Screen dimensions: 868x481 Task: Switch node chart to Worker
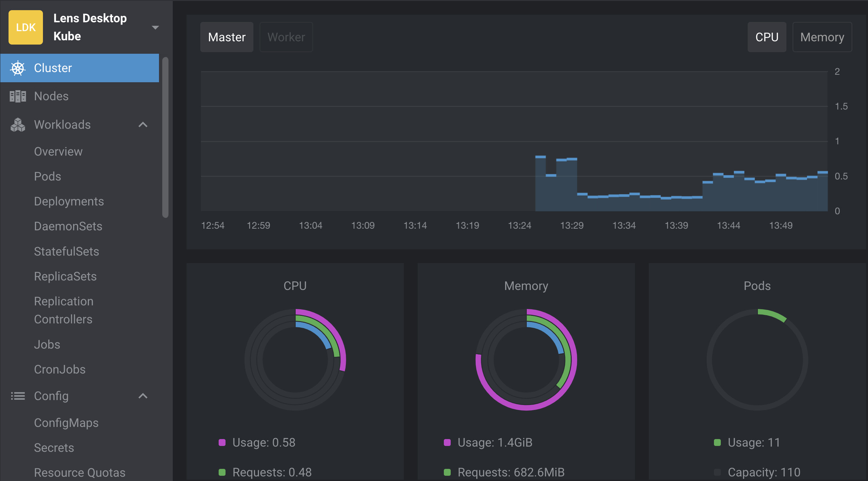coord(286,37)
